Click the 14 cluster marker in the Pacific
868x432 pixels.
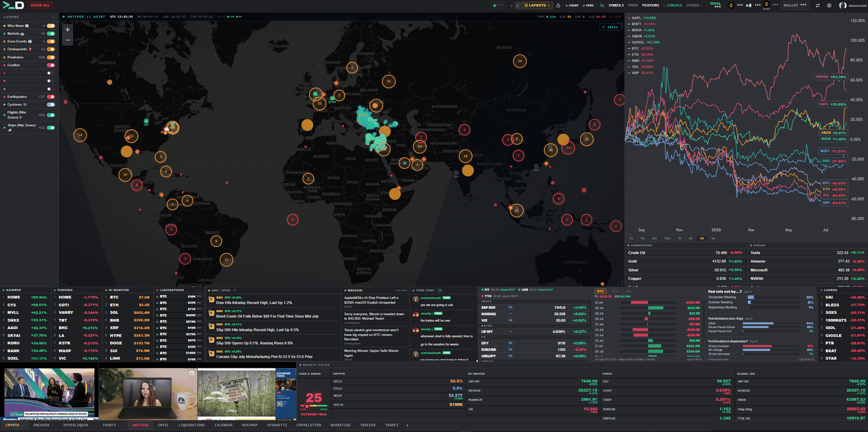click(x=80, y=135)
